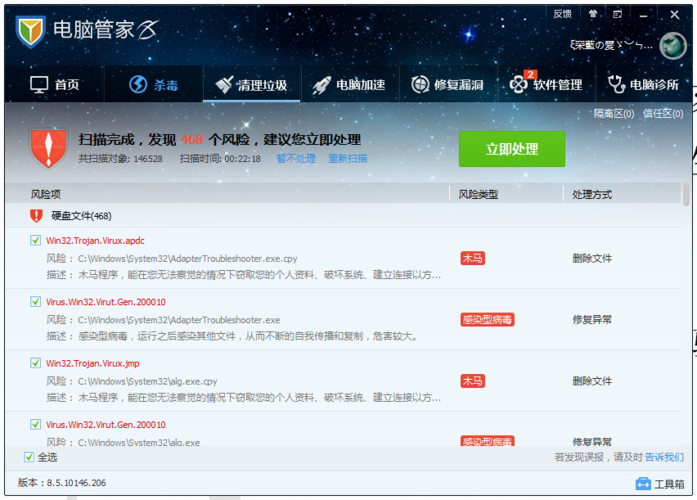Go to the 电脑加速 tab
Screen dimensions: 697x500
point(349,84)
